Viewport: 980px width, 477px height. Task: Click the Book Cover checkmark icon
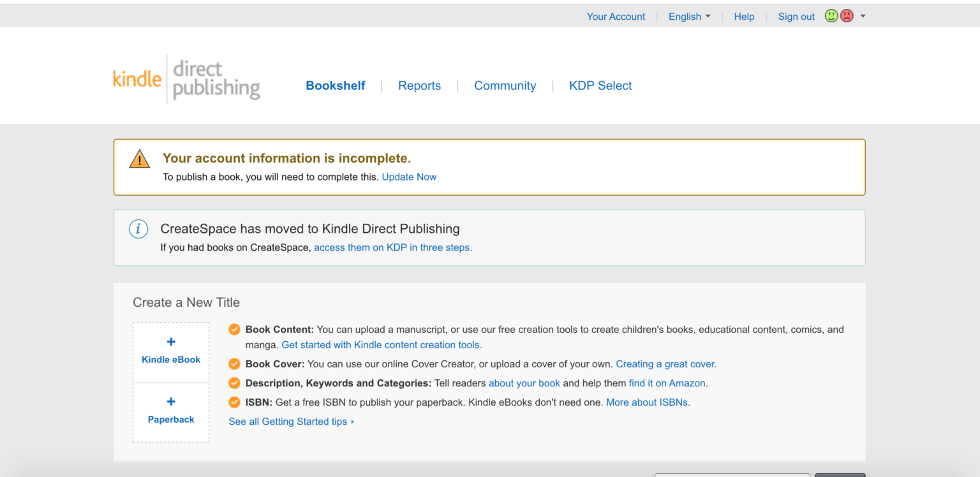(235, 363)
